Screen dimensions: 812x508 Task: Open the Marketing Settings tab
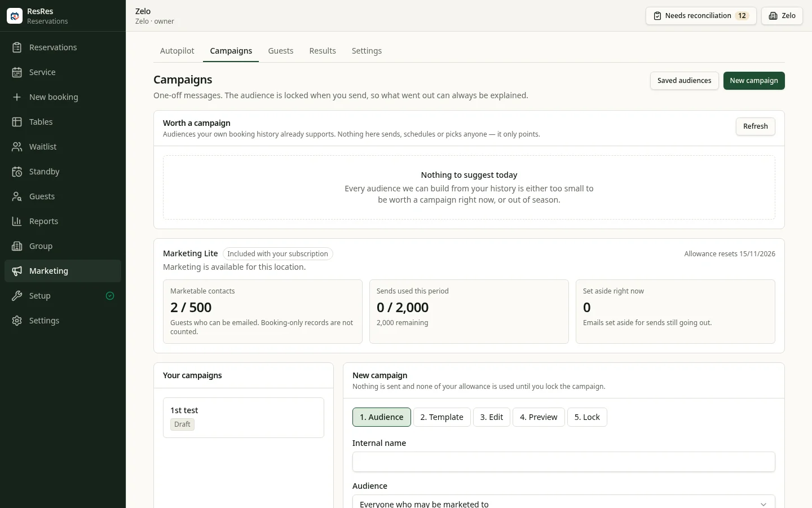point(367,51)
